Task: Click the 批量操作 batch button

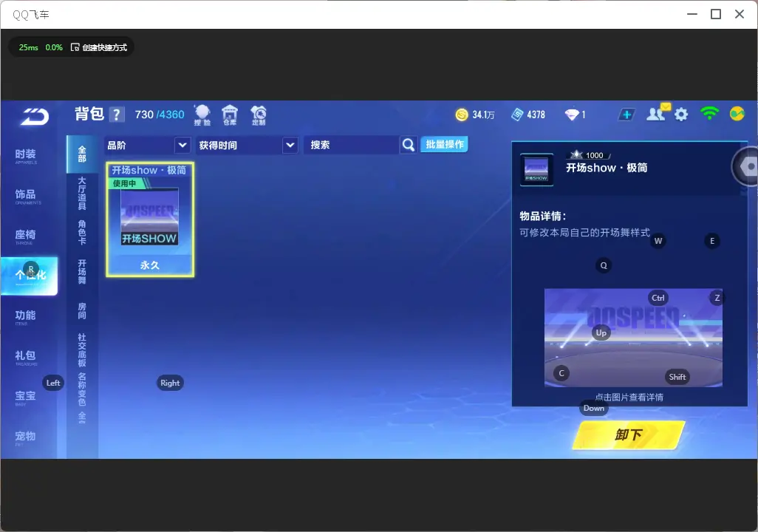Action: [444, 144]
